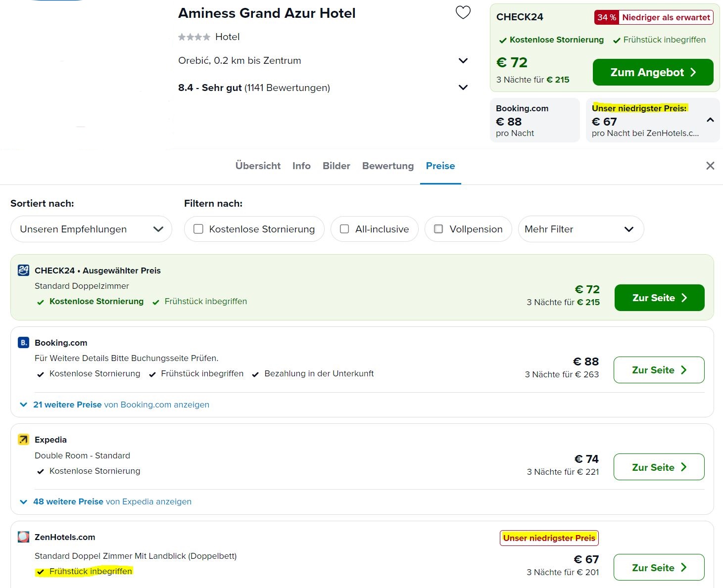Image resolution: width=723 pixels, height=588 pixels.
Task: Toggle the All-inclusive filter checkbox
Action: click(344, 229)
